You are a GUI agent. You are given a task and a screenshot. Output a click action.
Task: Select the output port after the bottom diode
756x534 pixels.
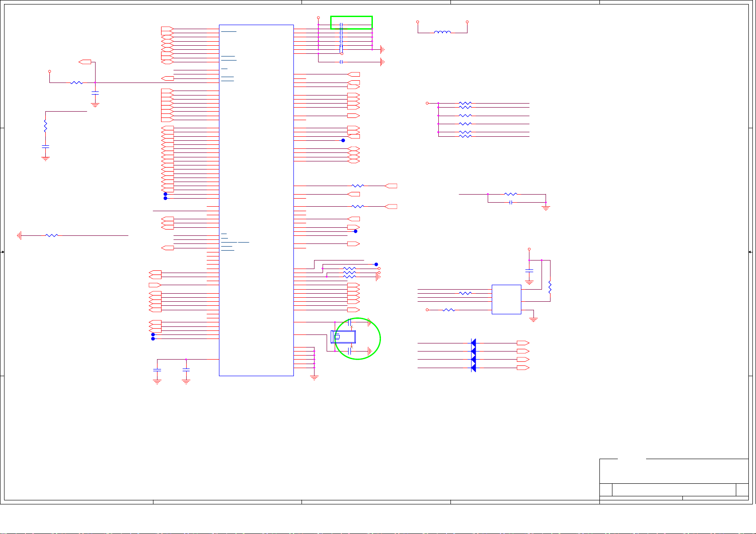point(523,368)
